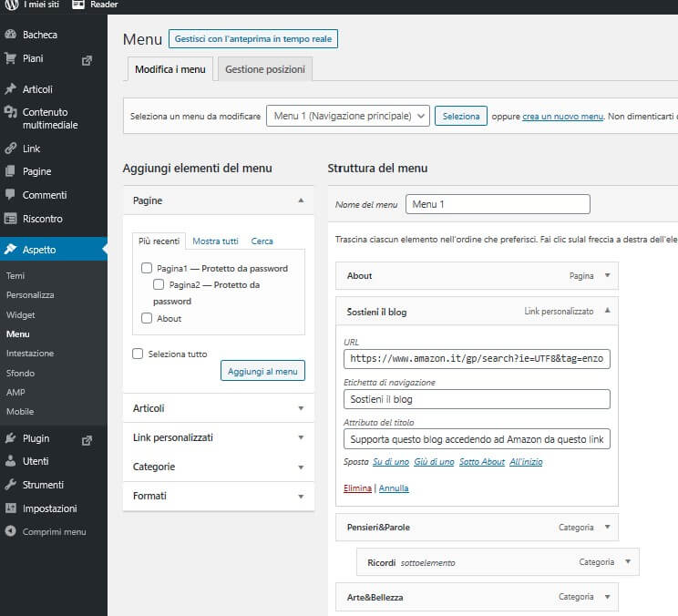Click the Etichetta di navigazione input field
678x616 pixels.
pos(477,399)
